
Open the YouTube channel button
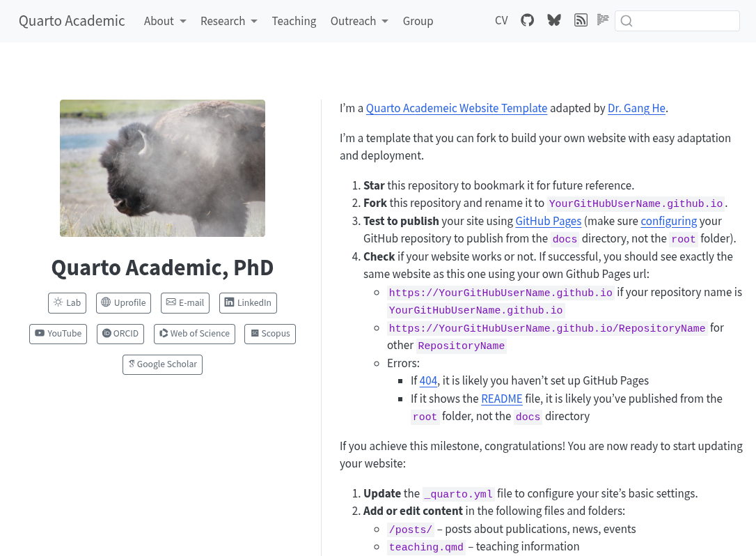pos(58,334)
